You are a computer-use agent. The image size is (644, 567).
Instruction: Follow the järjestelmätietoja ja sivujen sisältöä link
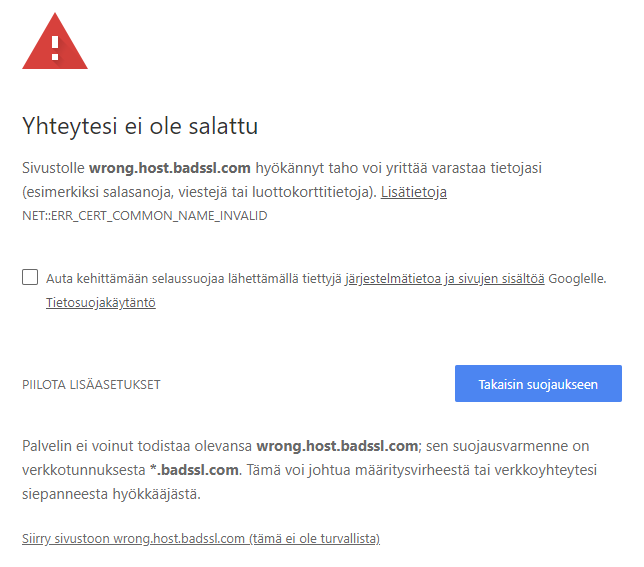tap(445, 278)
